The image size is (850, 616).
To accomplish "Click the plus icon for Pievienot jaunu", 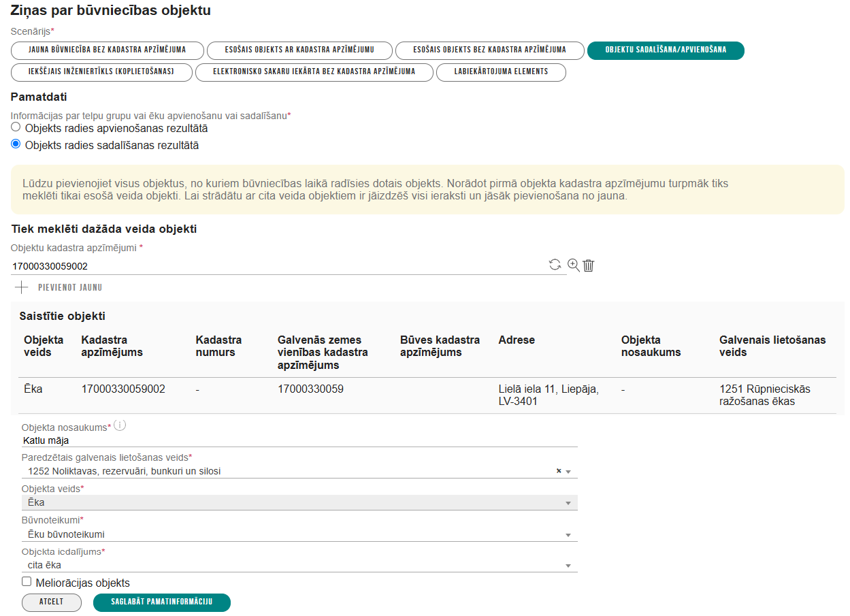I will click(x=22, y=287).
